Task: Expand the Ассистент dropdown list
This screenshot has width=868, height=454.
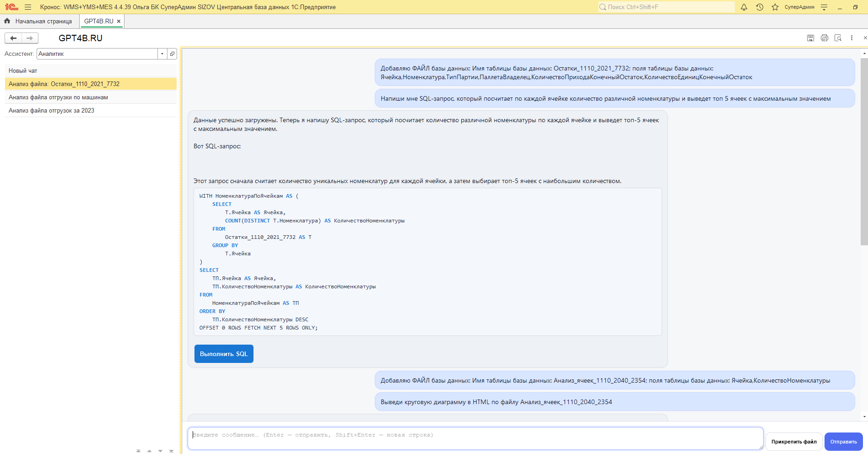Action: (162, 54)
